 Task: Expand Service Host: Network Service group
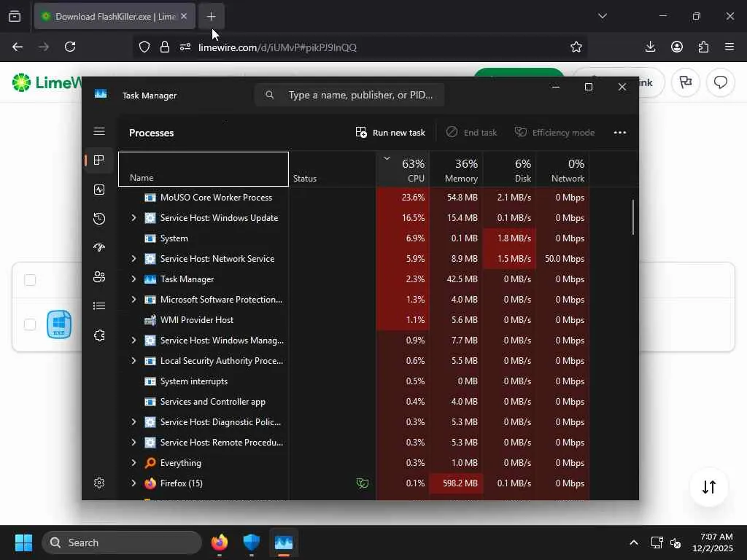133,259
